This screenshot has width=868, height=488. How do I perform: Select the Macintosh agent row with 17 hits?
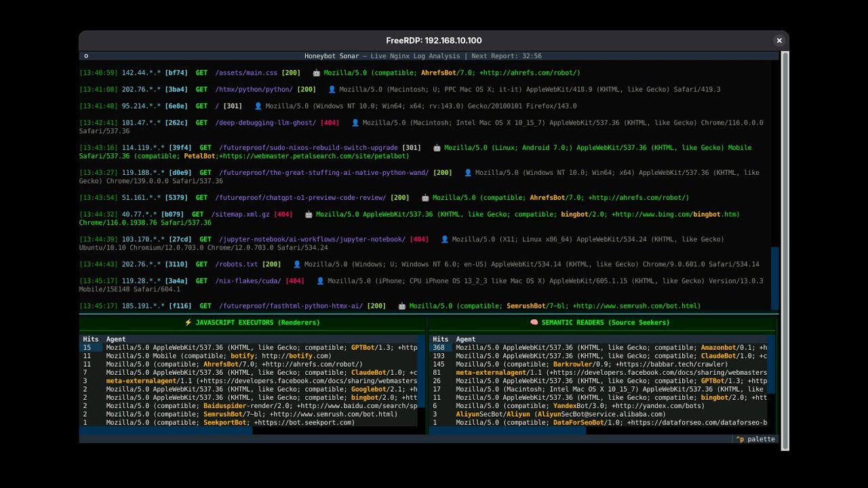[599, 389]
